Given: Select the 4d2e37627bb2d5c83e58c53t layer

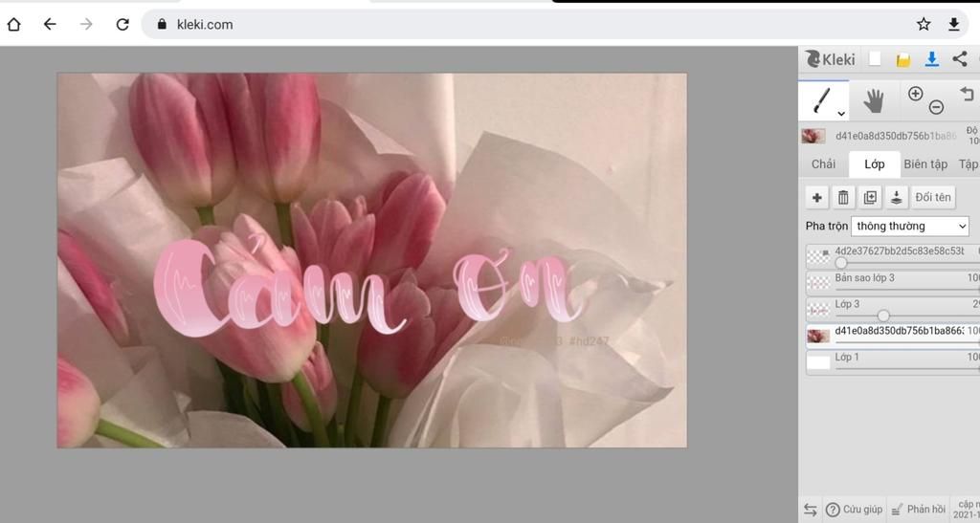Looking at the screenshot, I should point(893,256).
